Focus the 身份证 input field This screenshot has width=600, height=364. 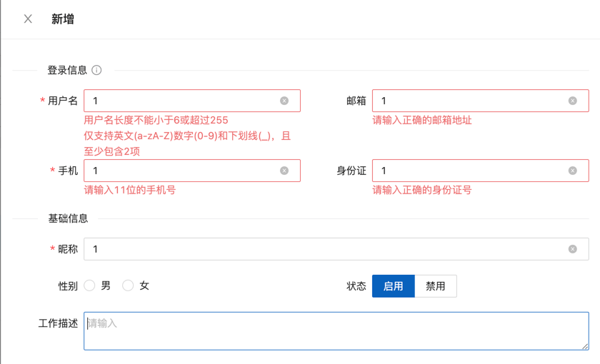468,171
